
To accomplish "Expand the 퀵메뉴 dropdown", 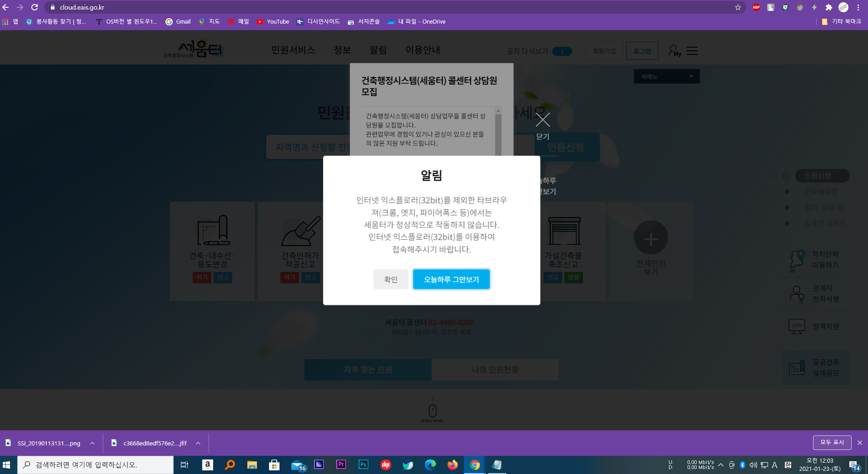I will pyautogui.click(x=667, y=76).
